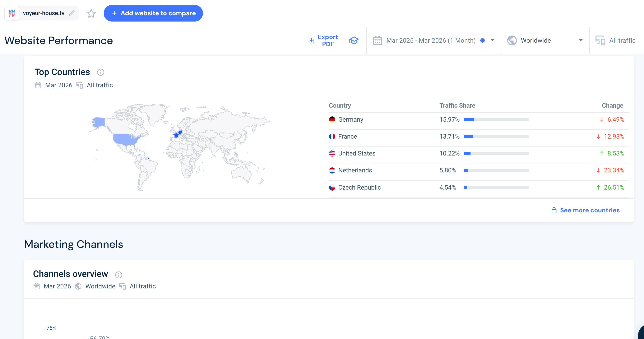Screen dimensions: 644x339
Task: Click the site favicon logo in header
Action: pos(12,13)
